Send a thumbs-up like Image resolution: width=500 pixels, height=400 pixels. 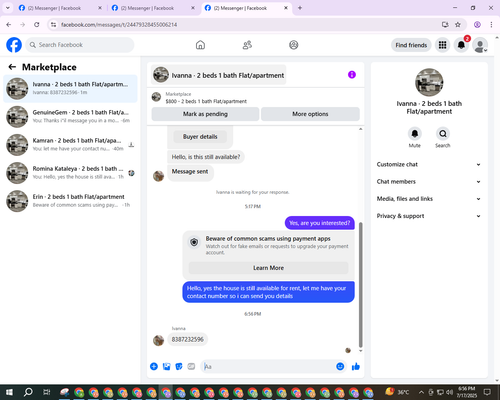click(x=356, y=367)
